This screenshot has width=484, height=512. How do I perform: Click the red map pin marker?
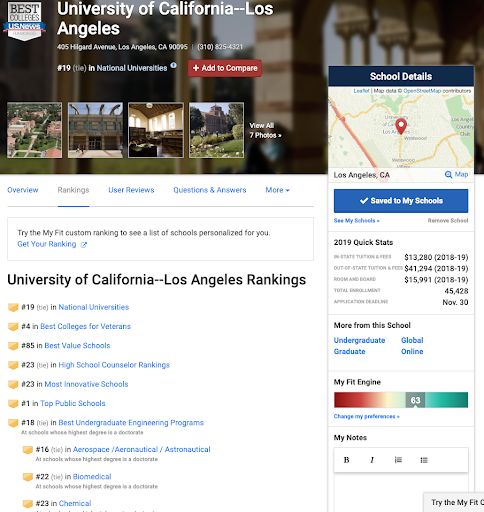pos(401,126)
